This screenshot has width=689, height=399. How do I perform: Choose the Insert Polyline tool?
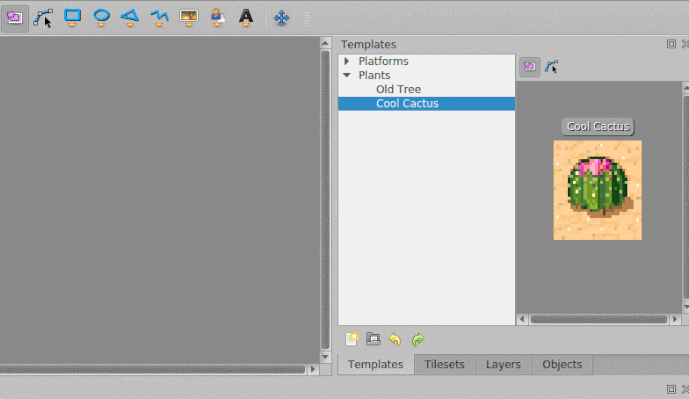click(x=159, y=18)
